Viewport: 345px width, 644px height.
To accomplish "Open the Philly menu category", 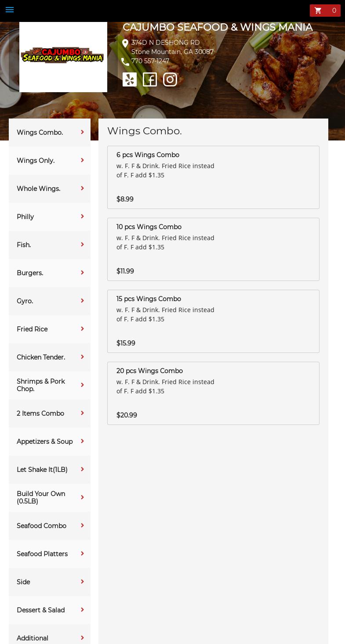I will (x=25, y=217).
